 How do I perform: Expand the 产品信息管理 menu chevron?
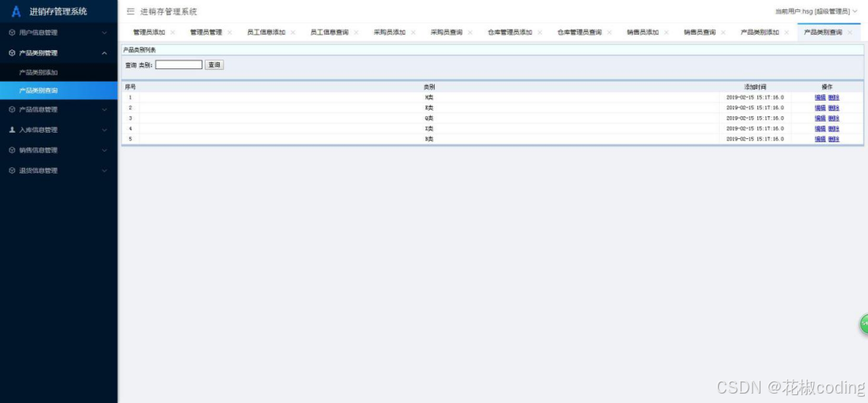click(x=104, y=110)
